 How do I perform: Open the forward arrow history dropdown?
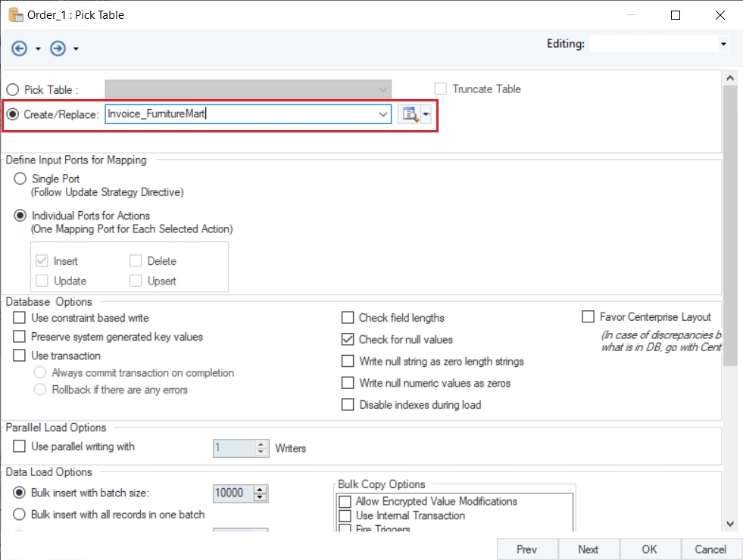click(76, 49)
